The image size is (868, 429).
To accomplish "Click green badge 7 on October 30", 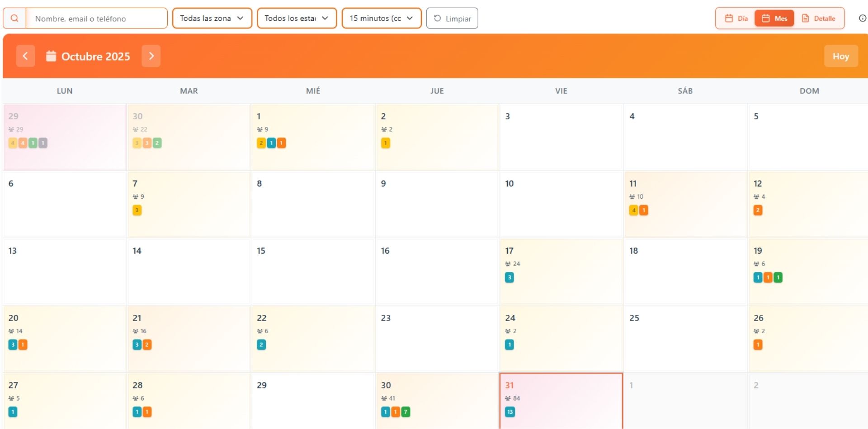I will (x=406, y=412).
